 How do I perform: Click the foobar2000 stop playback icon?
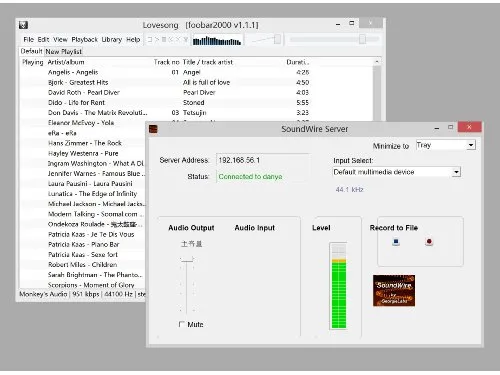(x=150, y=39)
